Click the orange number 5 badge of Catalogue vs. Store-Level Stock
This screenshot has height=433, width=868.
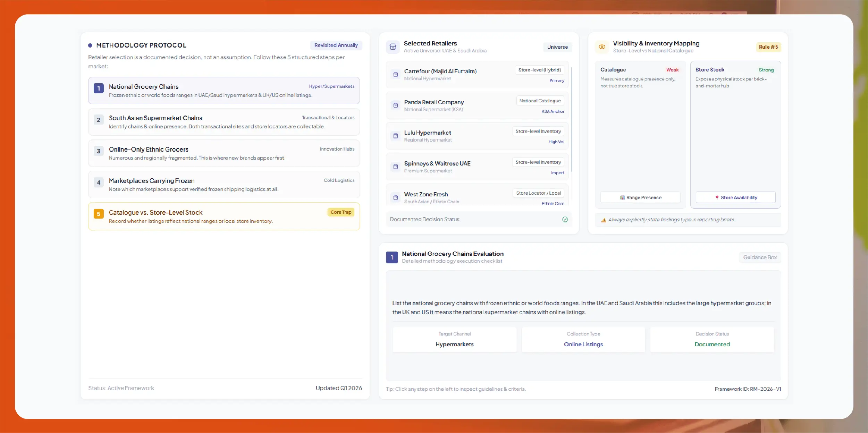click(99, 214)
